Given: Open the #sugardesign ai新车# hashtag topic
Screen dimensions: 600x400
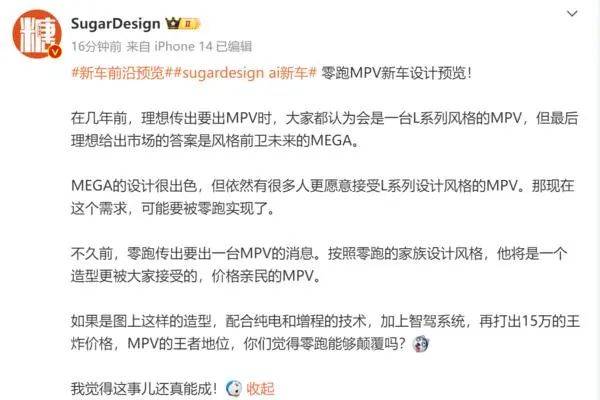Looking at the screenshot, I should tap(243, 73).
